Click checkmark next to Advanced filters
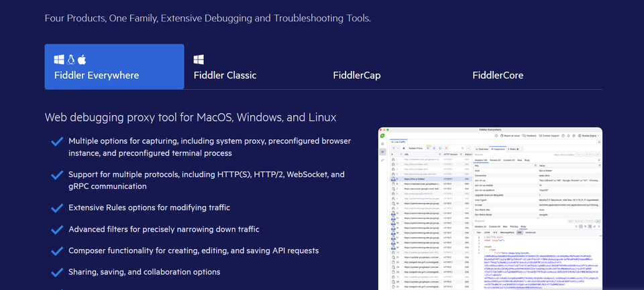This screenshot has height=290, width=644. [x=57, y=230]
